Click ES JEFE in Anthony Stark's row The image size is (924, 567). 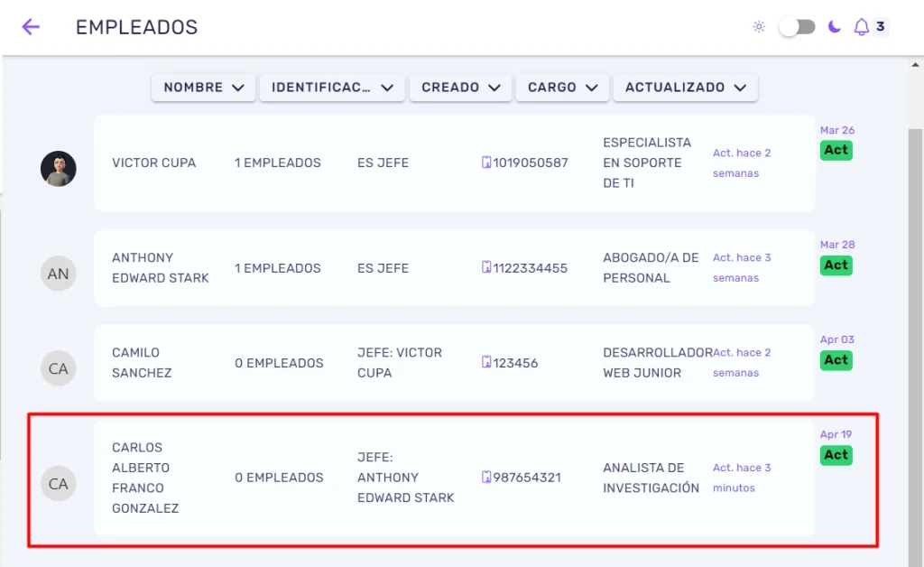[383, 268]
